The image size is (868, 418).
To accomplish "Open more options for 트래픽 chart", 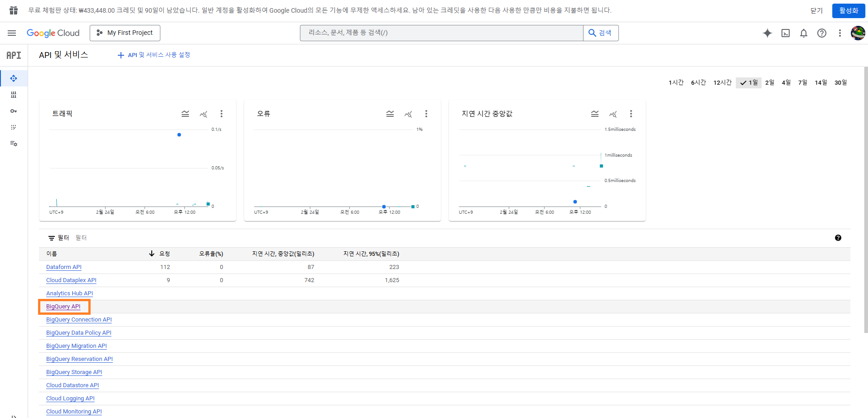I will [x=222, y=114].
